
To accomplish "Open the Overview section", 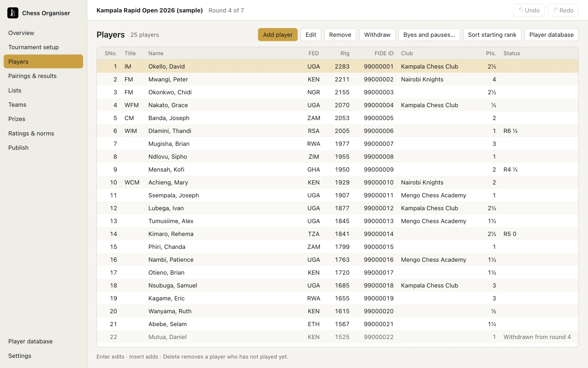I will [x=43, y=33].
